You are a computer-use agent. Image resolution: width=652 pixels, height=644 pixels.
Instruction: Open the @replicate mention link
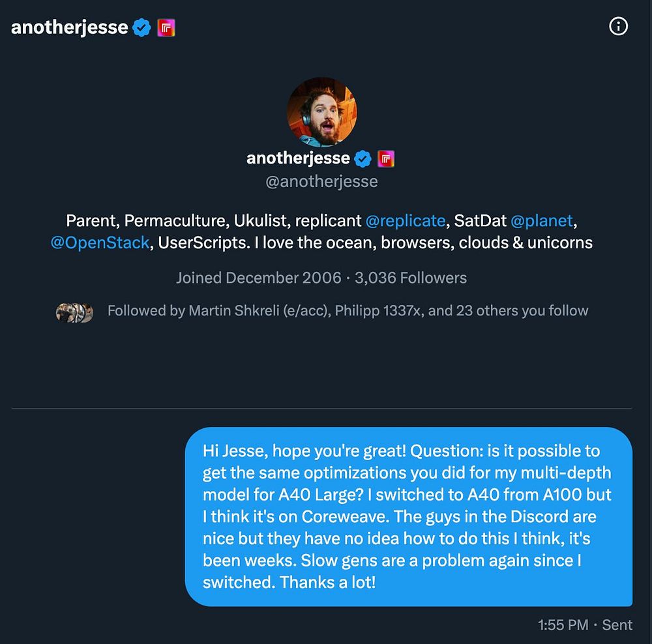[x=406, y=221]
